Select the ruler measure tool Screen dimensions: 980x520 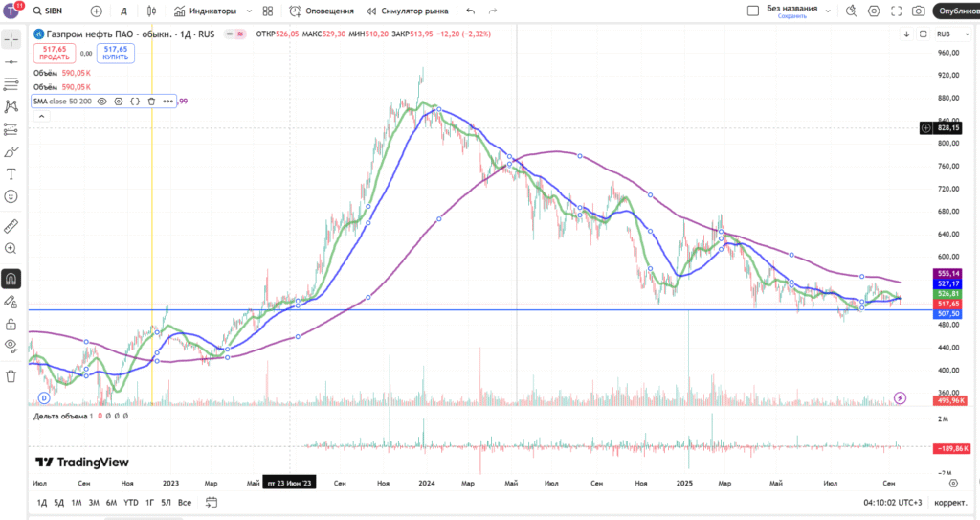[11, 226]
